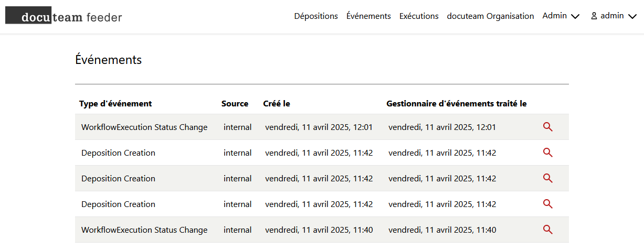Click the user profile icon beside admin
This screenshot has height=250, width=644.
click(x=594, y=16)
